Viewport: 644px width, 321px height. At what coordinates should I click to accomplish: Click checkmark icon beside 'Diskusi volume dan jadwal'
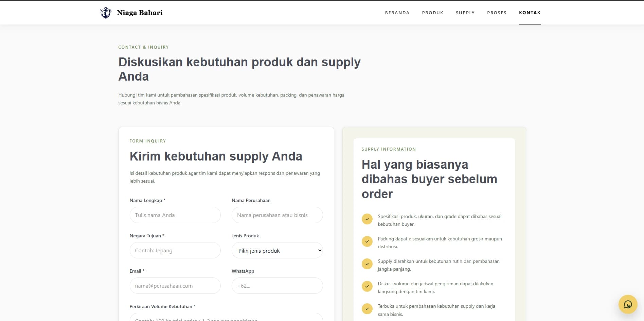click(367, 286)
